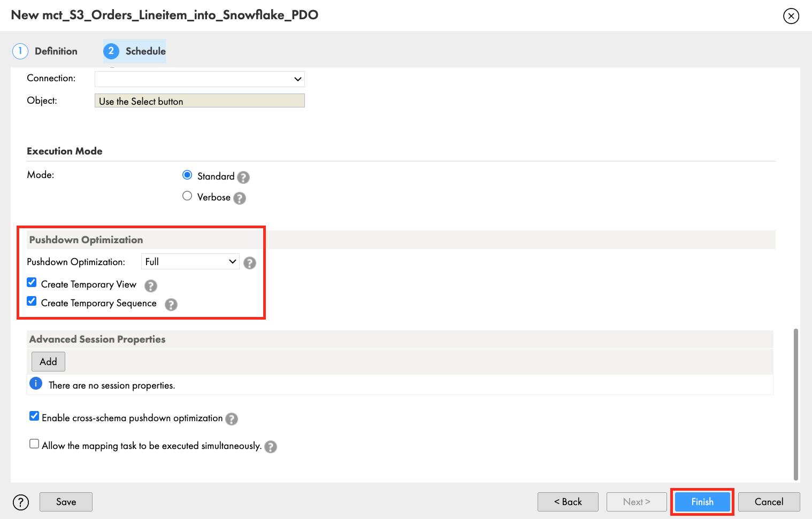
Task: Click the 'Advanced Session Properties' heading
Action: click(x=97, y=339)
